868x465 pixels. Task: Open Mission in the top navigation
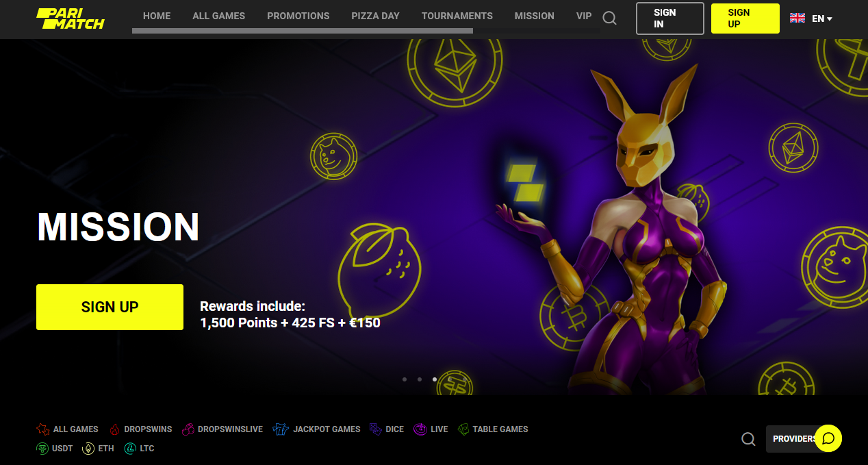click(x=535, y=16)
